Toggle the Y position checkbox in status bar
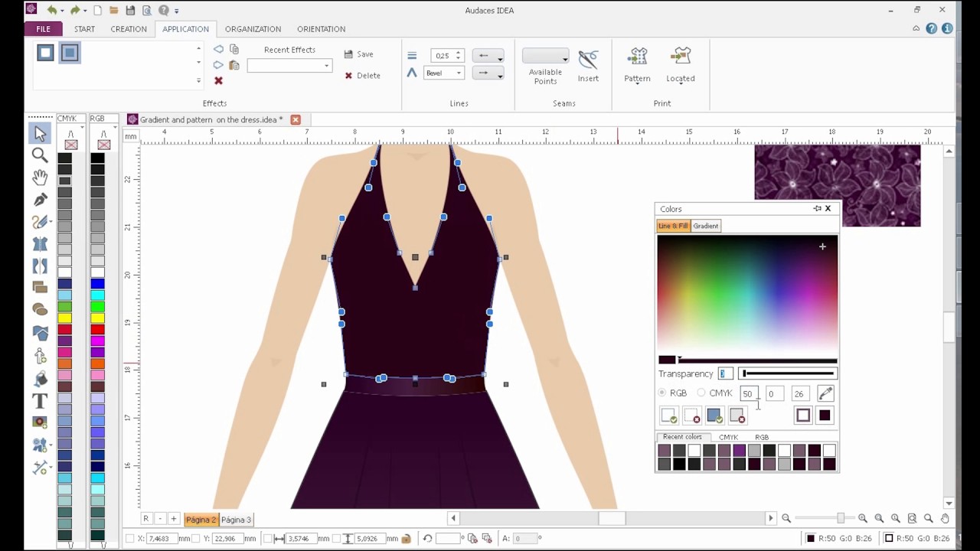The image size is (980, 551). (195, 539)
